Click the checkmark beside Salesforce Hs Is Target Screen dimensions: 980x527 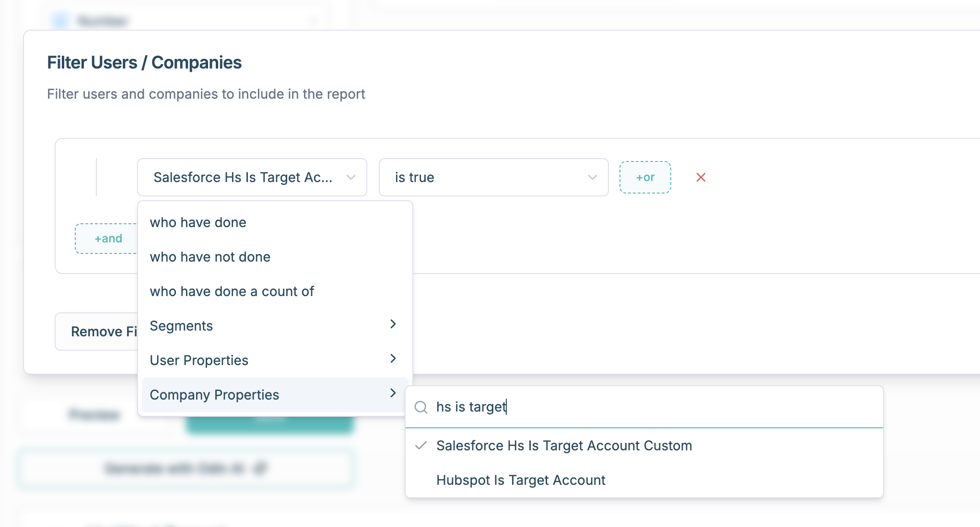[421, 446]
